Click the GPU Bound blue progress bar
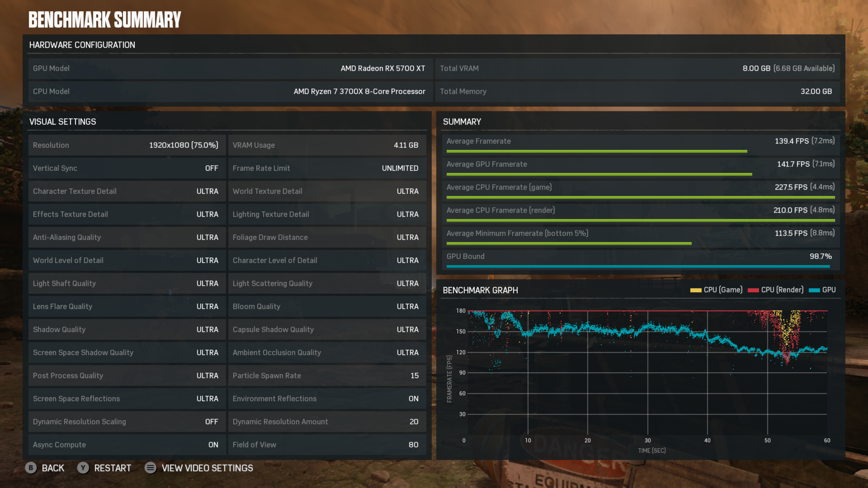This screenshot has height=488, width=868. pyautogui.click(x=638, y=267)
